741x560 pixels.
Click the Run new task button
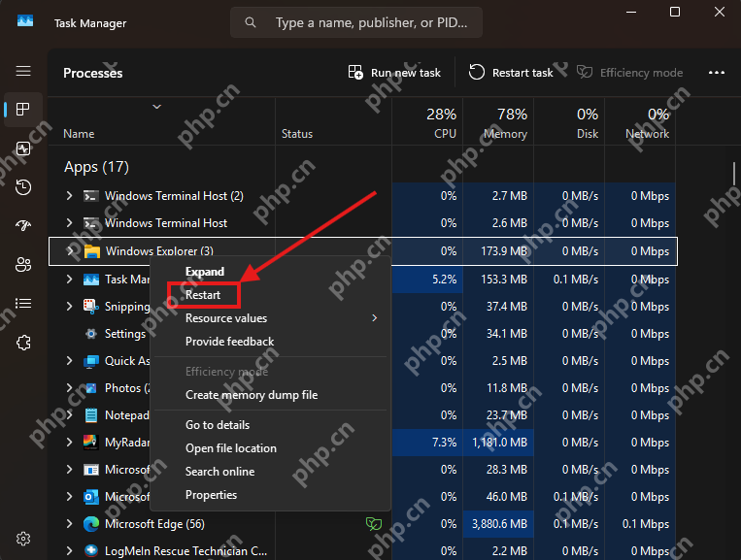coord(394,73)
